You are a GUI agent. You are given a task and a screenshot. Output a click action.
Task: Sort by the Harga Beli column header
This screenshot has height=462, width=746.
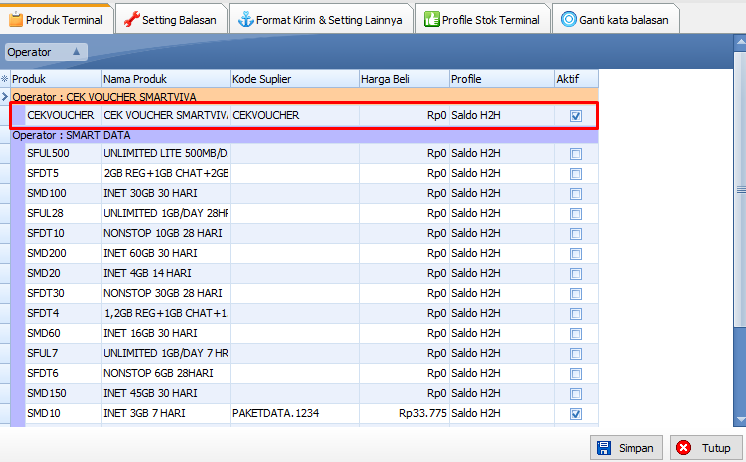click(404, 79)
